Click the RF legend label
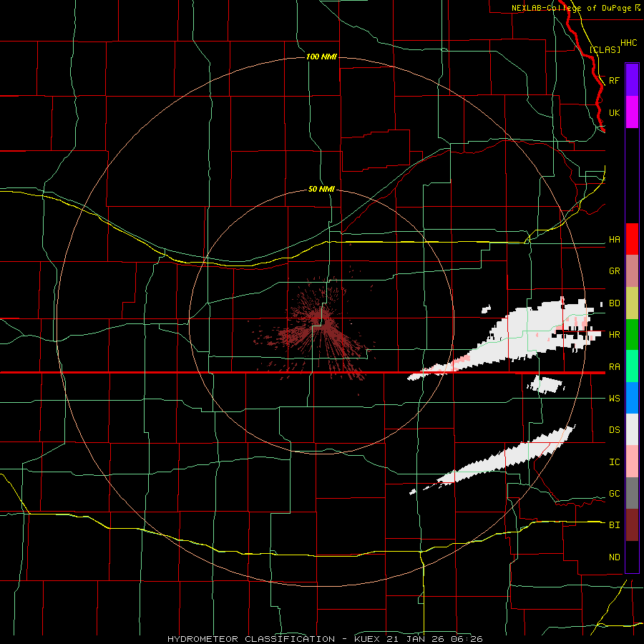The width and height of the screenshot is (644, 644). (x=615, y=80)
